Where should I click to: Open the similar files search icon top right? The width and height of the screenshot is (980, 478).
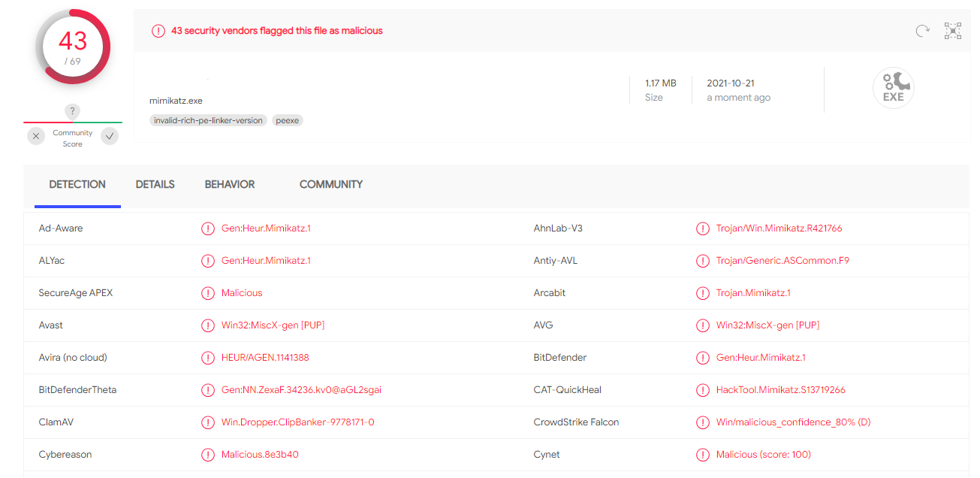(x=952, y=31)
